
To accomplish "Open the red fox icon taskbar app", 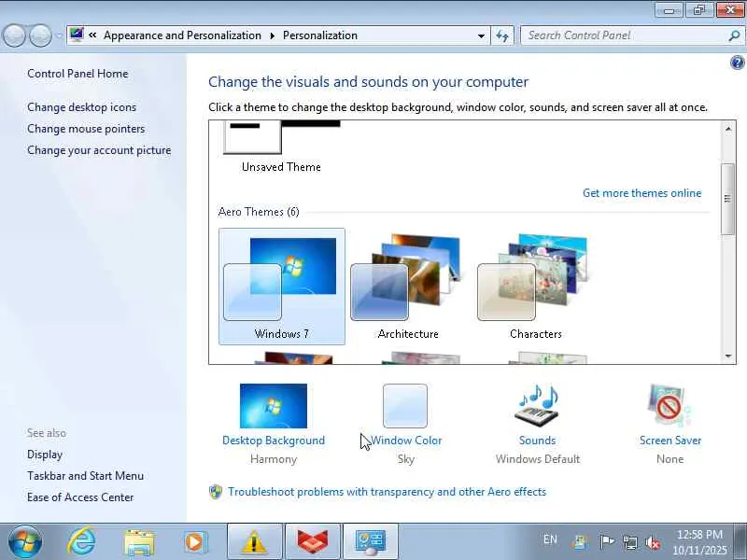I will point(313,542).
